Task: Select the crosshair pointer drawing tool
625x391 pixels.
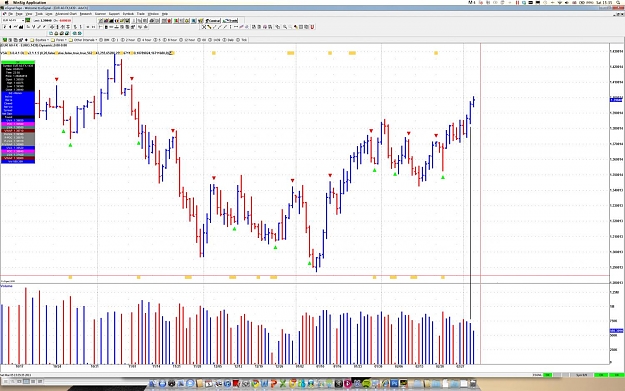Action: coord(204,27)
